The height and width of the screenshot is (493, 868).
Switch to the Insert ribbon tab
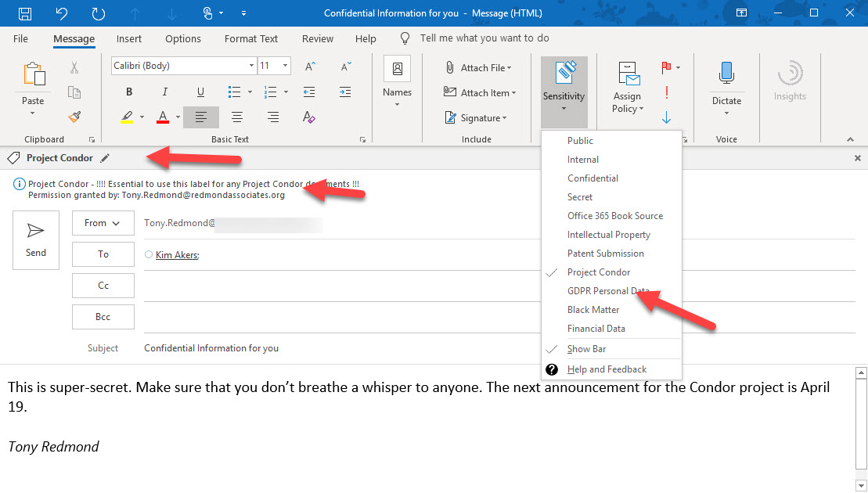tap(129, 38)
